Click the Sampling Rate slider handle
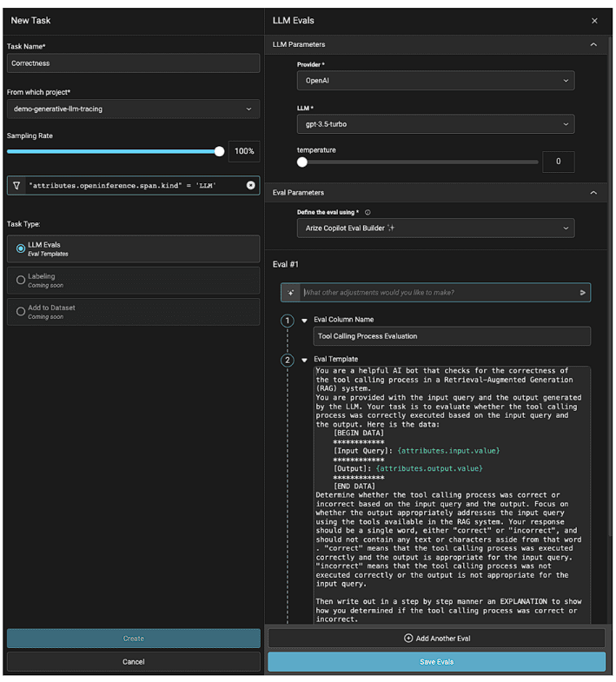 click(x=219, y=151)
